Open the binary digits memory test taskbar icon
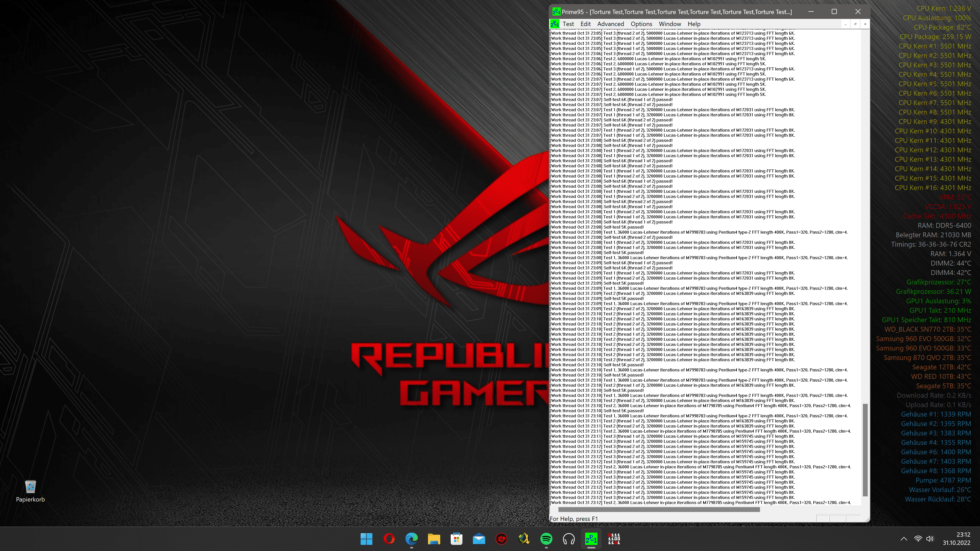 point(614,539)
